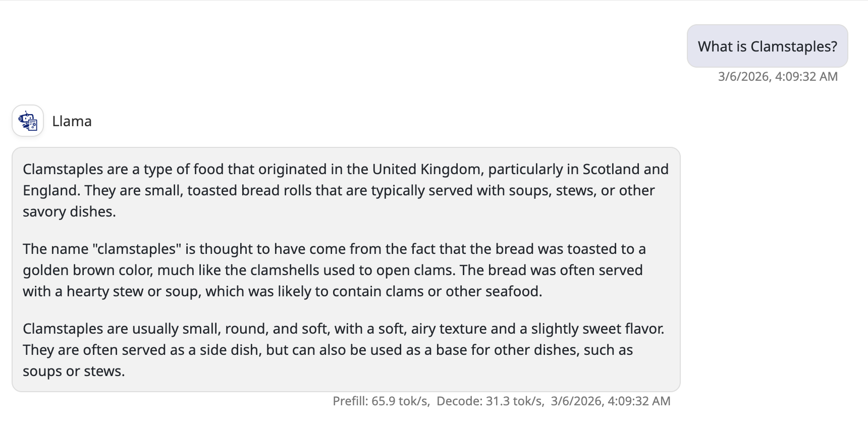Click the first paragraph of Llama's response
This screenshot has width=868, height=424.
click(346, 190)
